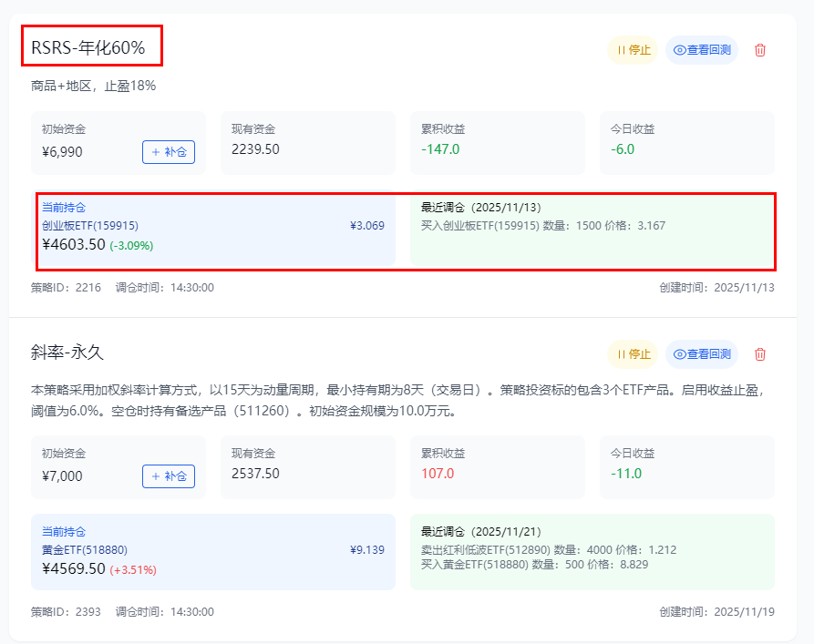
Task: Open the 斜率-永久 strategy title
Action: [74, 352]
